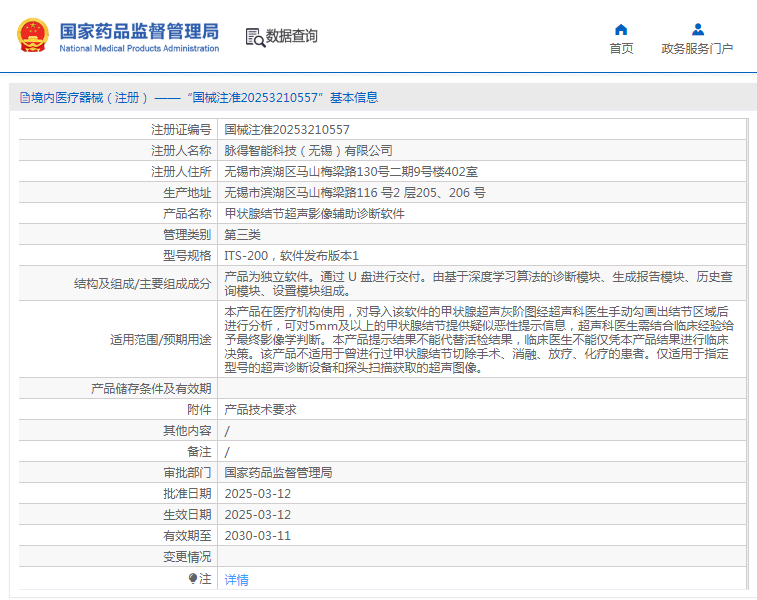Select product name 甲状腺结节超声影像辅助诊断软件
This screenshot has height=600, width=757.
point(314,214)
